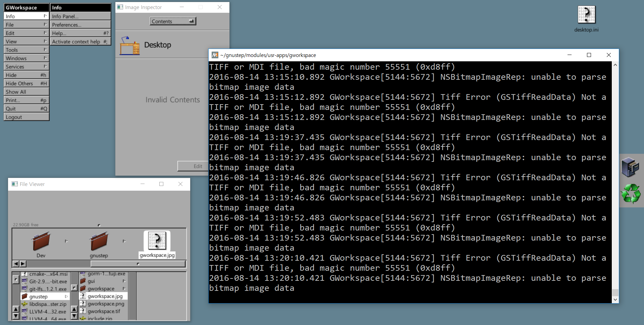Click the second column's scroll up arrow

[74, 309]
